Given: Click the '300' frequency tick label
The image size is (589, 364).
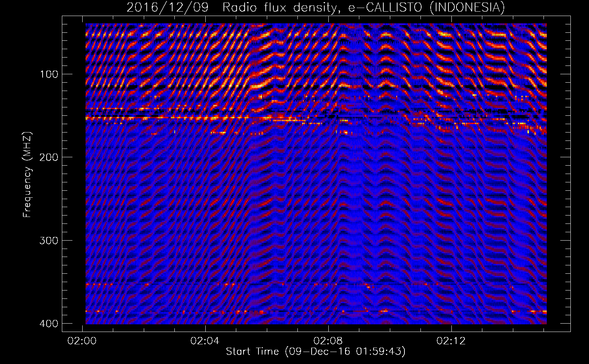Looking at the screenshot, I should (x=49, y=241).
